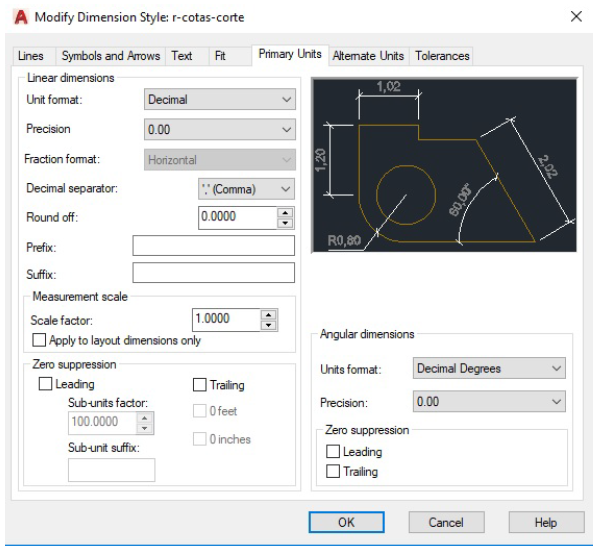This screenshot has height=557, width=600.
Task: Click the Scale factor value field
Action: coord(226,319)
